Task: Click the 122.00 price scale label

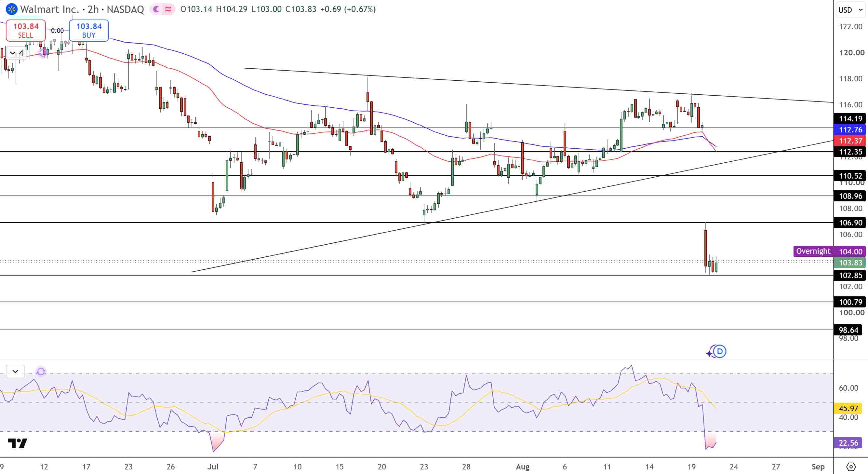Action: tap(850, 27)
